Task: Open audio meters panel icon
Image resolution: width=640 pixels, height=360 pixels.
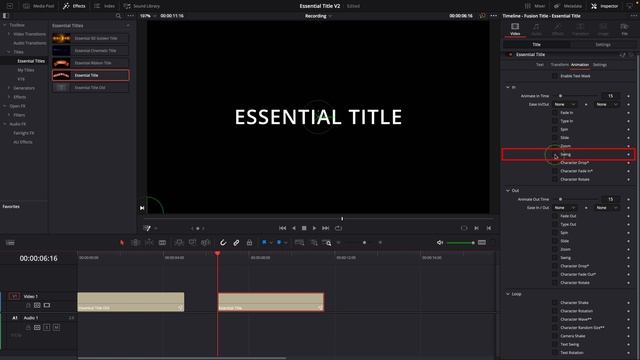Action: click(482, 242)
